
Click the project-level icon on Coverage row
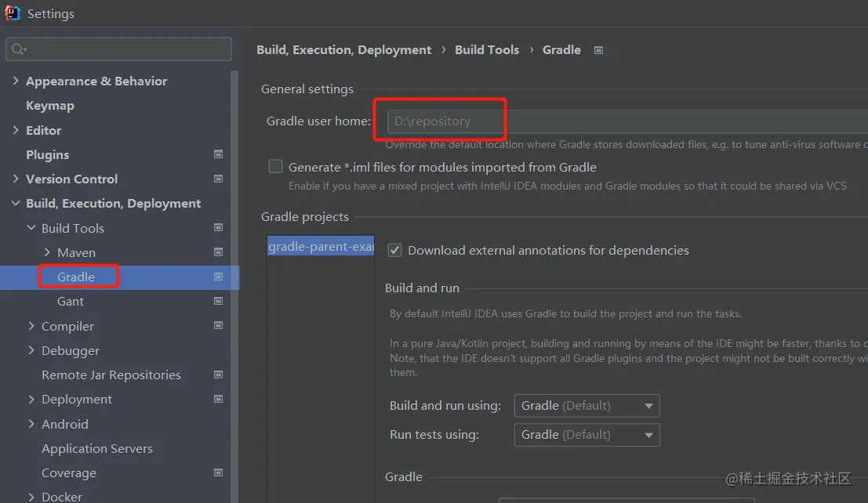pos(219,472)
